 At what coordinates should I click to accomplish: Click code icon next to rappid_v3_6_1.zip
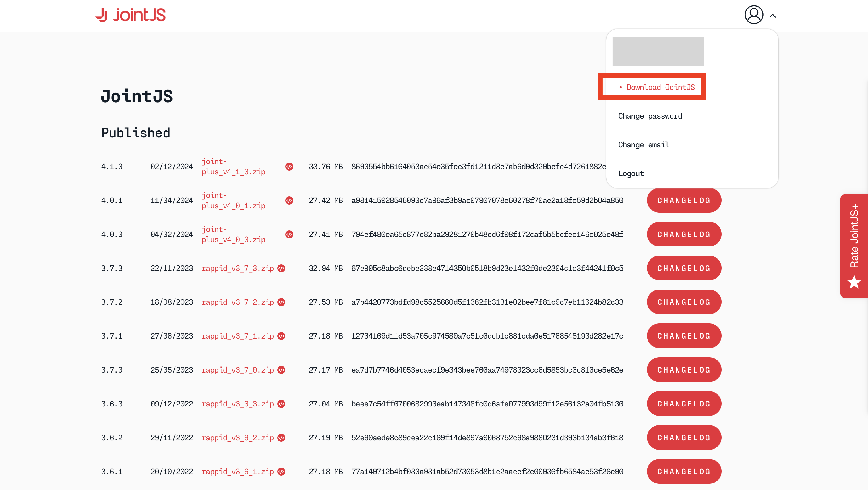point(281,471)
